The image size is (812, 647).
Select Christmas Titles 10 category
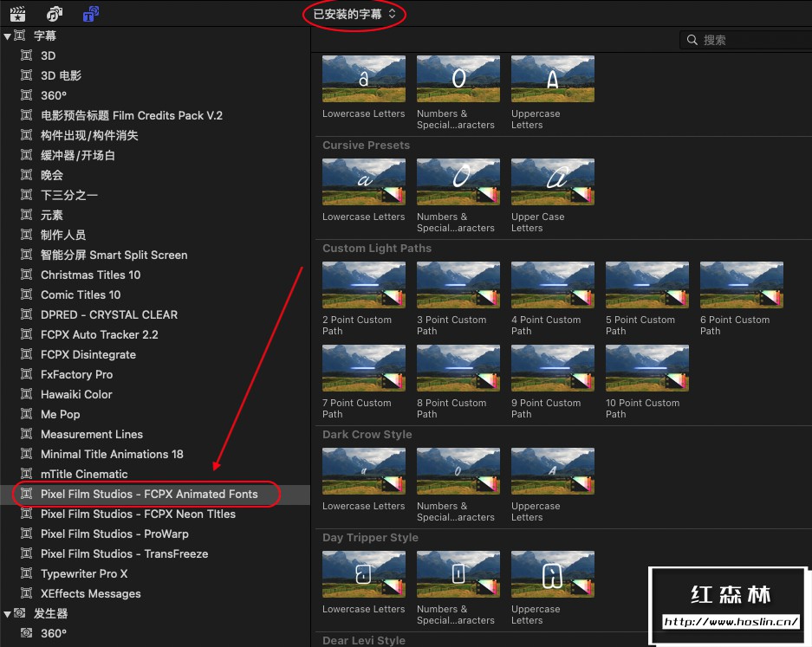[91, 275]
